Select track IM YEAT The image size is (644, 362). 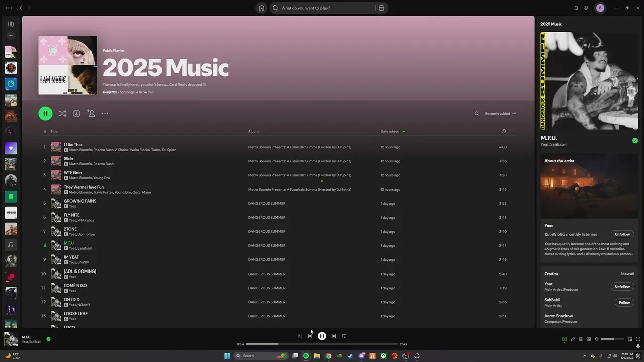71,257
